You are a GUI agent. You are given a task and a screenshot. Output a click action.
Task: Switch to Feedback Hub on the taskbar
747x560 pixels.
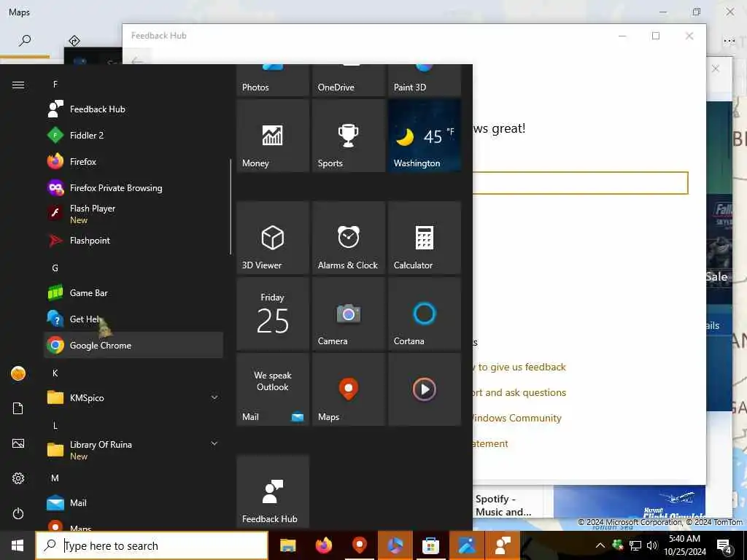coord(503,545)
